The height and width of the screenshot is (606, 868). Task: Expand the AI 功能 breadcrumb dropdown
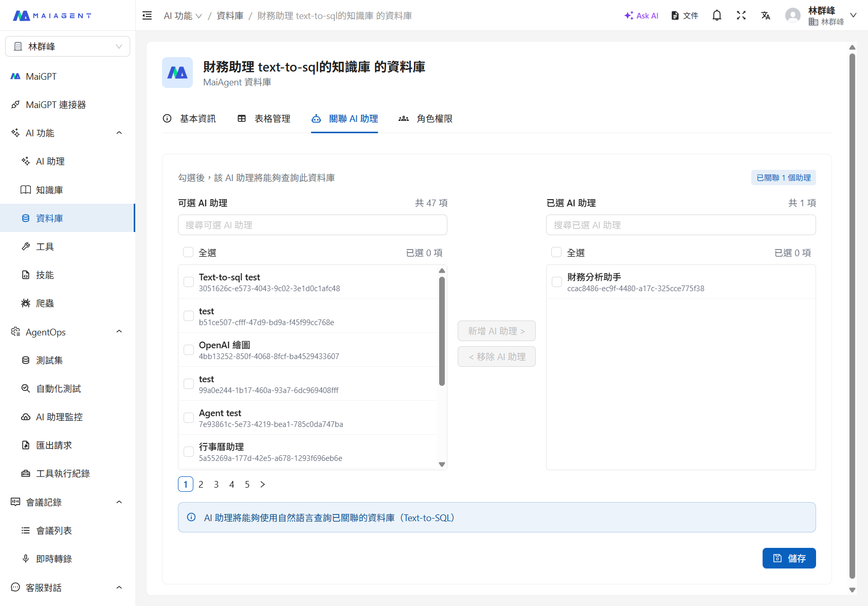200,16
